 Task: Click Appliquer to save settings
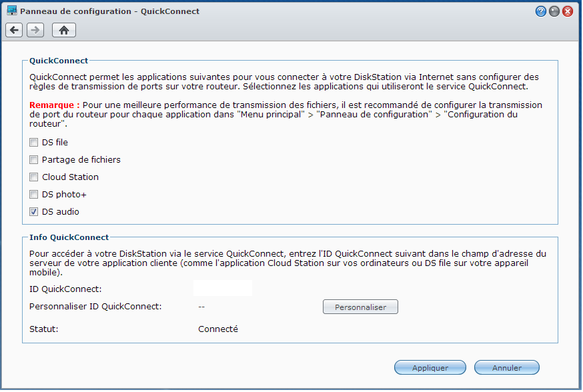pos(430,367)
